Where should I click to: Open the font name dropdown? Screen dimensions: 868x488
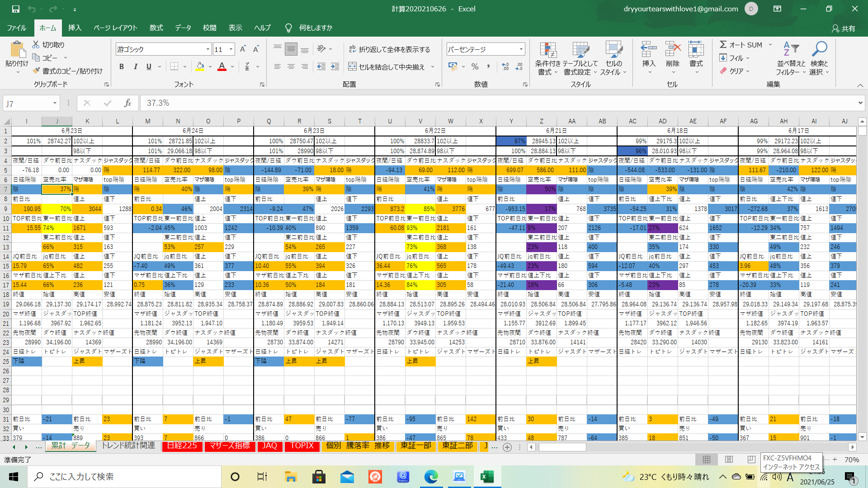pos(208,49)
